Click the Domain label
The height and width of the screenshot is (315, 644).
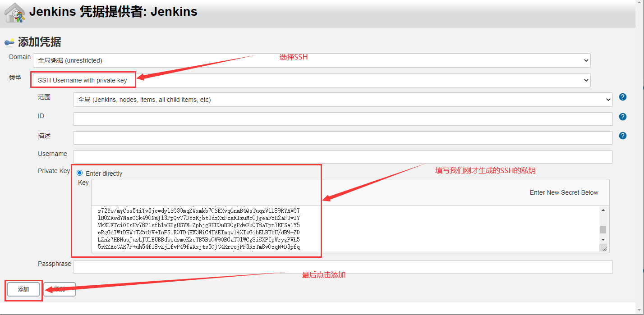tap(20, 57)
